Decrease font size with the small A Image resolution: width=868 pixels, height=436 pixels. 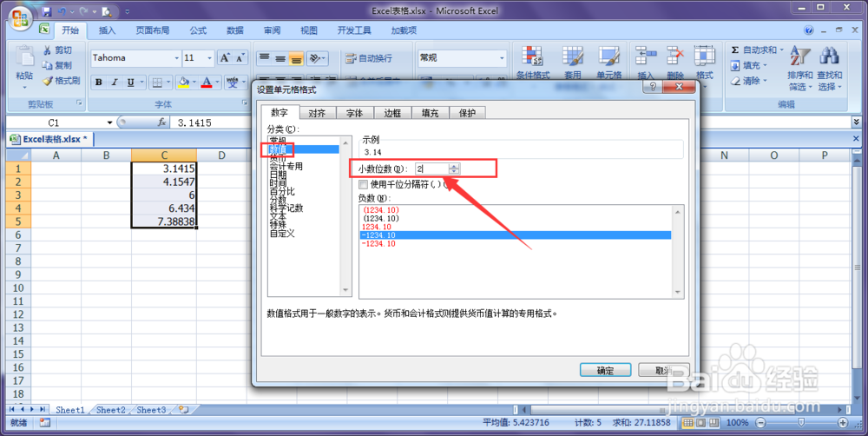click(240, 57)
